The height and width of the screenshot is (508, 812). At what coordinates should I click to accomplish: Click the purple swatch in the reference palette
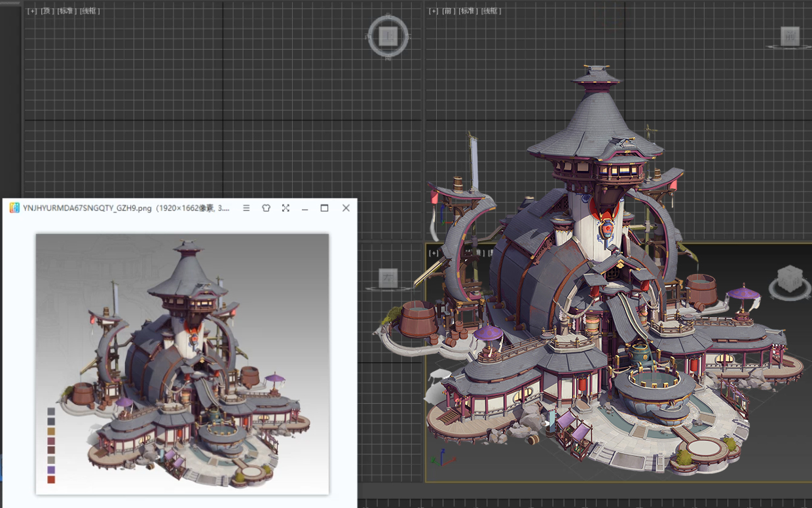51,470
